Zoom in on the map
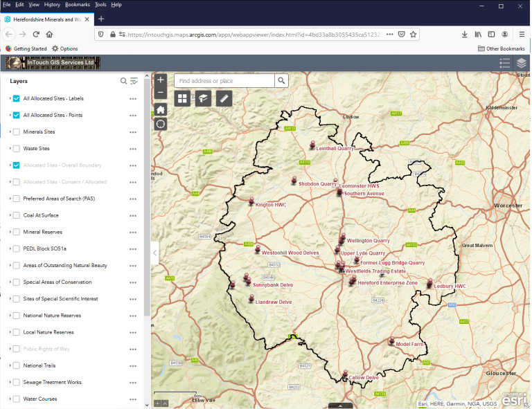This screenshot has height=409, width=532. click(x=161, y=80)
